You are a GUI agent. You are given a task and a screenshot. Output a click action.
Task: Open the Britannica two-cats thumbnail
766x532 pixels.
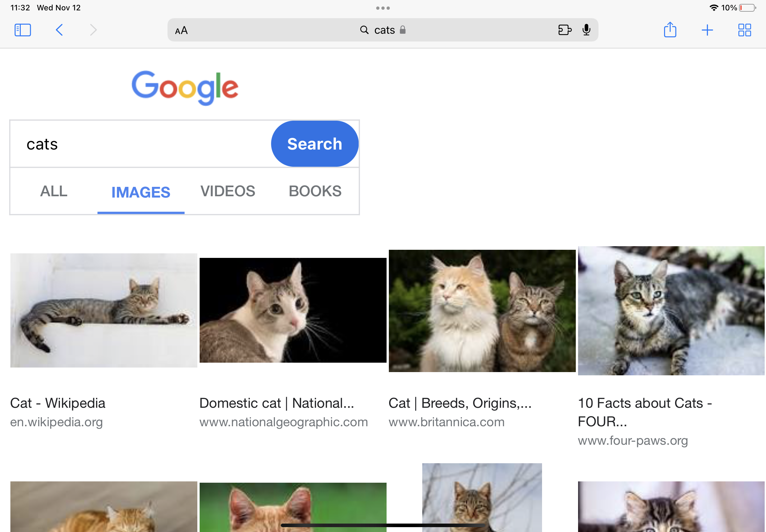482,311
